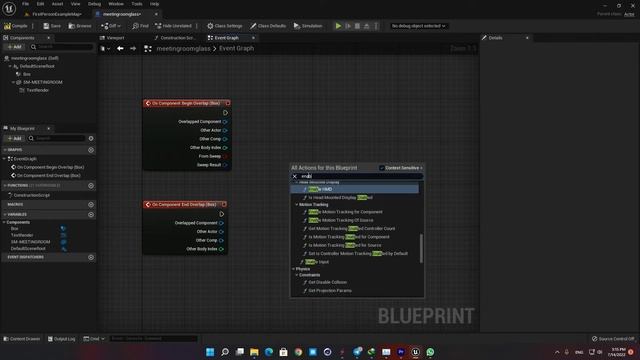Open Class Settings
Viewport: 640px width, 360px height.
pos(224,26)
